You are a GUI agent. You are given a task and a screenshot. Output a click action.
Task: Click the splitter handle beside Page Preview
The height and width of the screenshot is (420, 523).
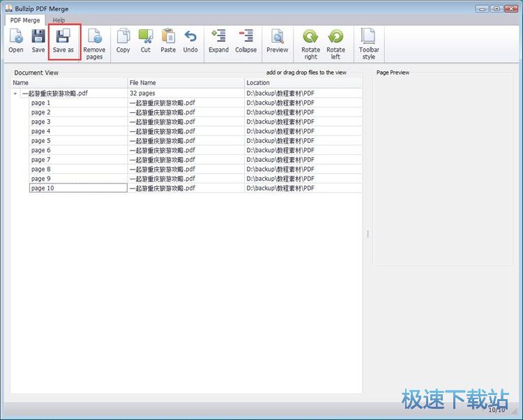click(367, 234)
